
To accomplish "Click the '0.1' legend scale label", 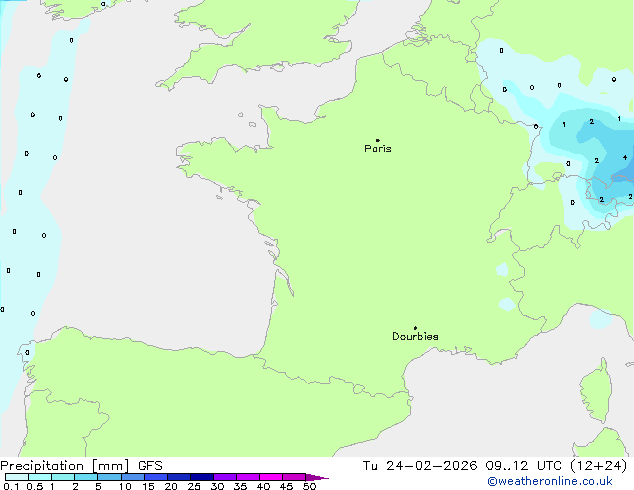I will pos(11,486).
